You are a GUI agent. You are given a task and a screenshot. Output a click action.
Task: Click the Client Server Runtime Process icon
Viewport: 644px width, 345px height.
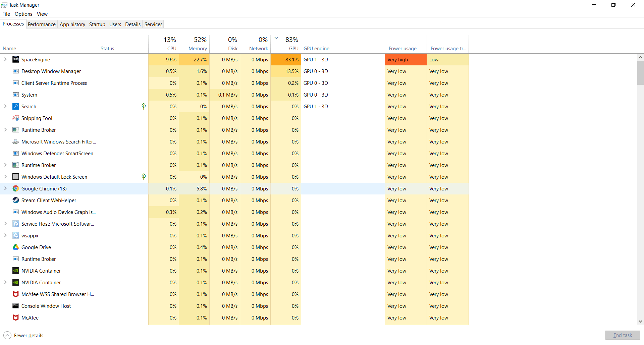coord(16,83)
